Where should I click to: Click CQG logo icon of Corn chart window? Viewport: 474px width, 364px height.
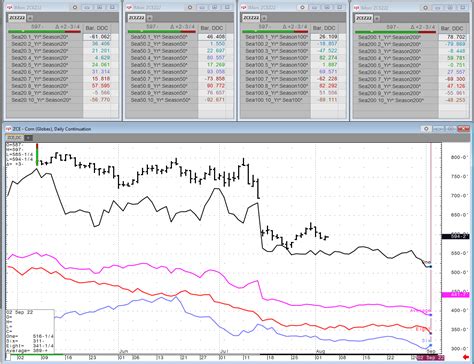[x=8, y=129]
